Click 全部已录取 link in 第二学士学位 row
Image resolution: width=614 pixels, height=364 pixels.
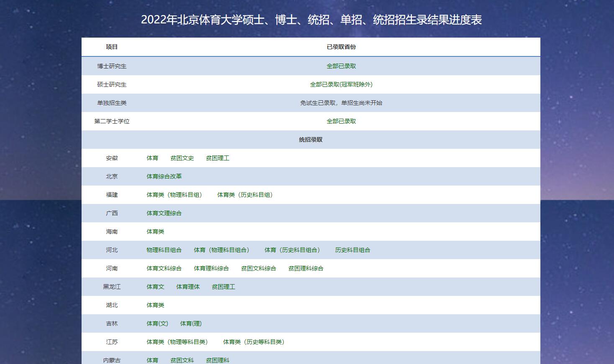click(x=341, y=121)
